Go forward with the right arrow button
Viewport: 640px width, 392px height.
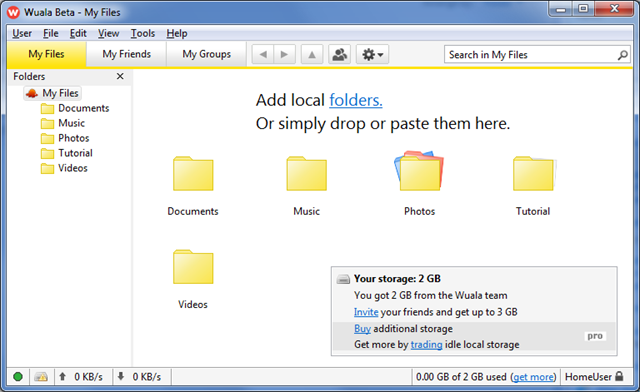(284, 54)
